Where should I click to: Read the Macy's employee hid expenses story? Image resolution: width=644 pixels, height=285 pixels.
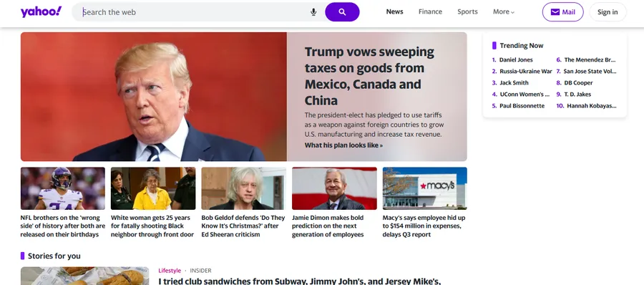[x=424, y=226]
